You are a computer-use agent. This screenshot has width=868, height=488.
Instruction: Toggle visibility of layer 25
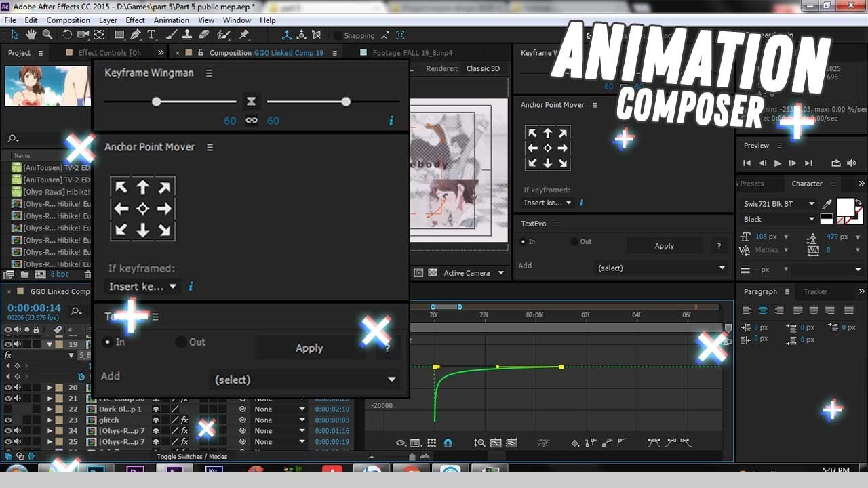(x=8, y=442)
